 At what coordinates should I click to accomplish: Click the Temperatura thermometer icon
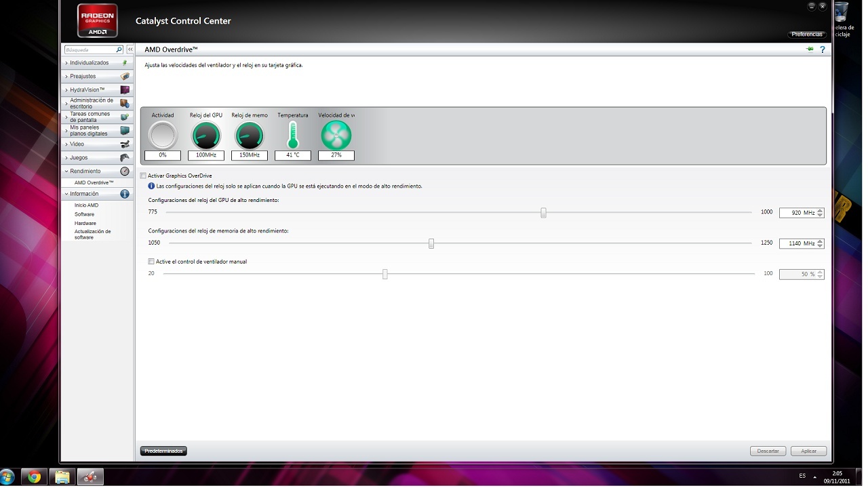pyautogui.click(x=293, y=135)
